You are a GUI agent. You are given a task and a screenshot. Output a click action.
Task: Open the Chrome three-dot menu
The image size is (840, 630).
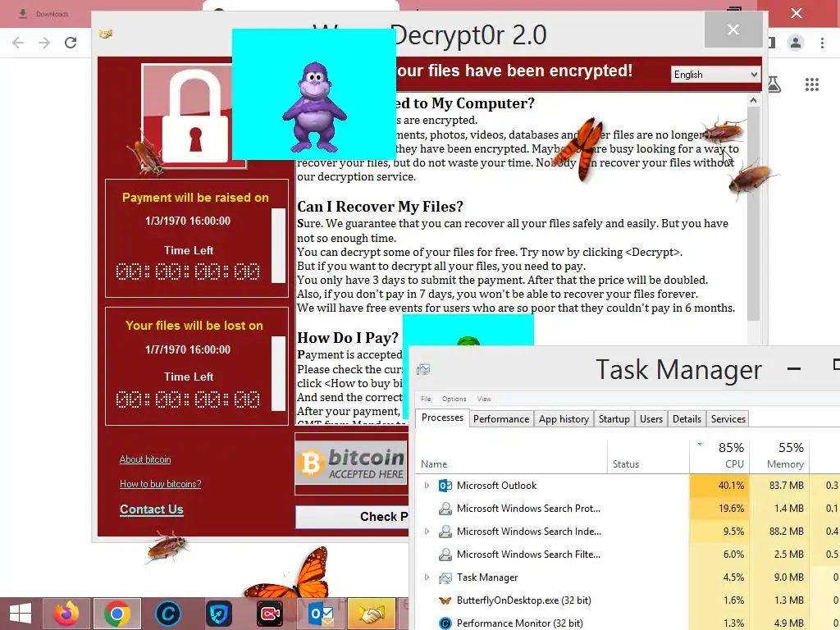pyautogui.click(x=822, y=43)
